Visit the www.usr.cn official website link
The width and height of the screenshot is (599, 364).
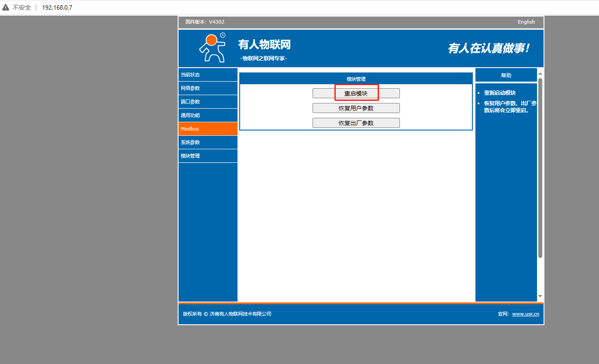click(526, 314)
